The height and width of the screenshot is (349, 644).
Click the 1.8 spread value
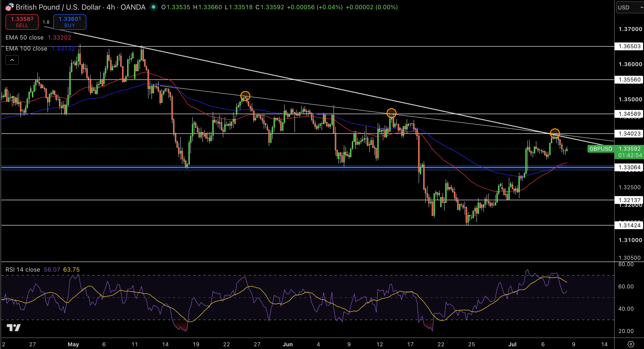pyautogui.click(x=46, y=22)
